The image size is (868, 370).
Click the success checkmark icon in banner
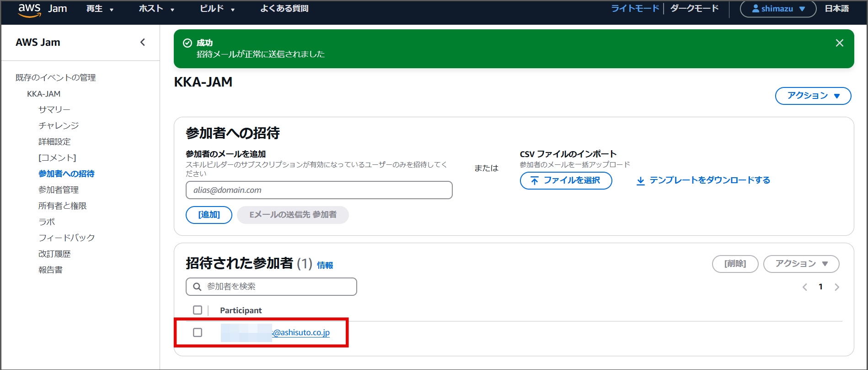(188, 43)
